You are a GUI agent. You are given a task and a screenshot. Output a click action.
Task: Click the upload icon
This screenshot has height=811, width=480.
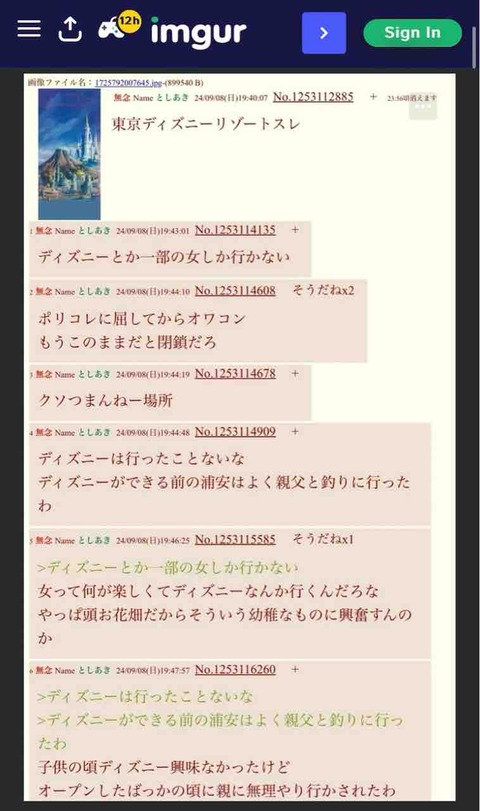(70, 29)
